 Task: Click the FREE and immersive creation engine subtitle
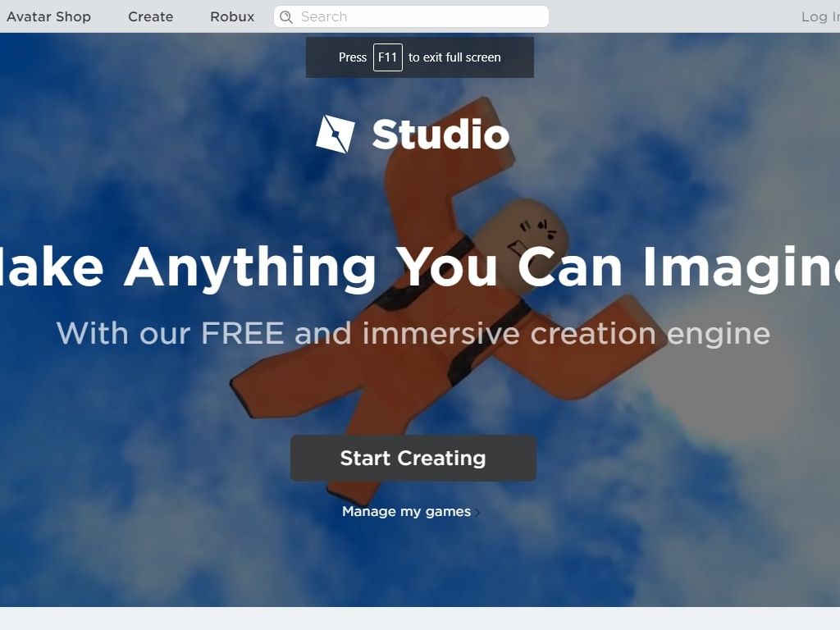click(x=413, y=333)
